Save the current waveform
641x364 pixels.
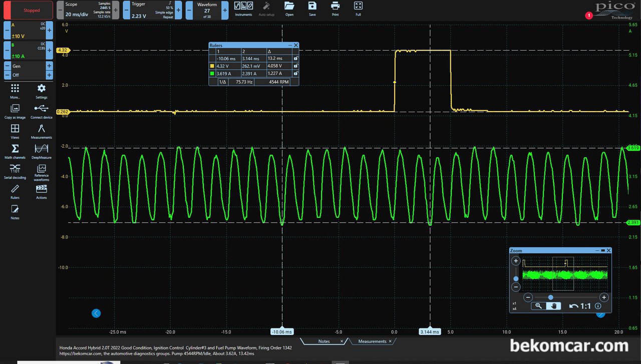[x=312, y=9]
